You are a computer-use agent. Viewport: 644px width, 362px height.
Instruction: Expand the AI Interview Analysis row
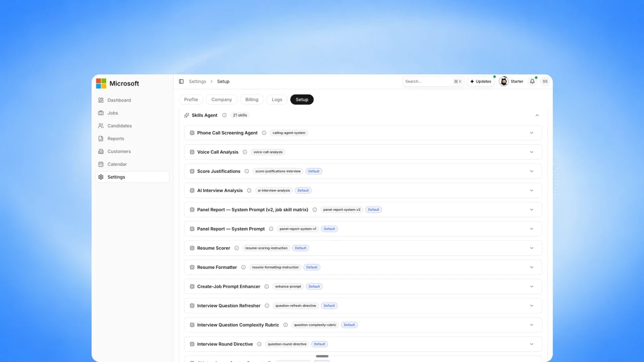532,191
